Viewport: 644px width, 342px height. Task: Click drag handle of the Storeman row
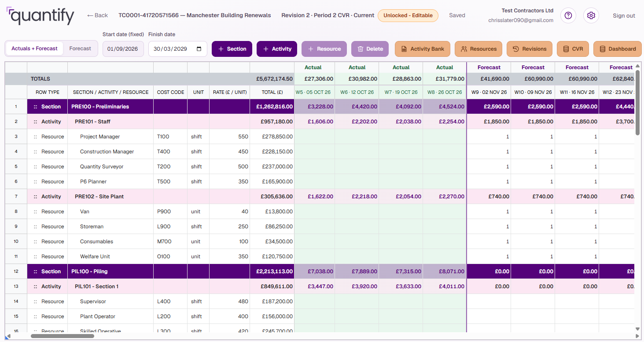pyautogui.click(x=35, y=227)
